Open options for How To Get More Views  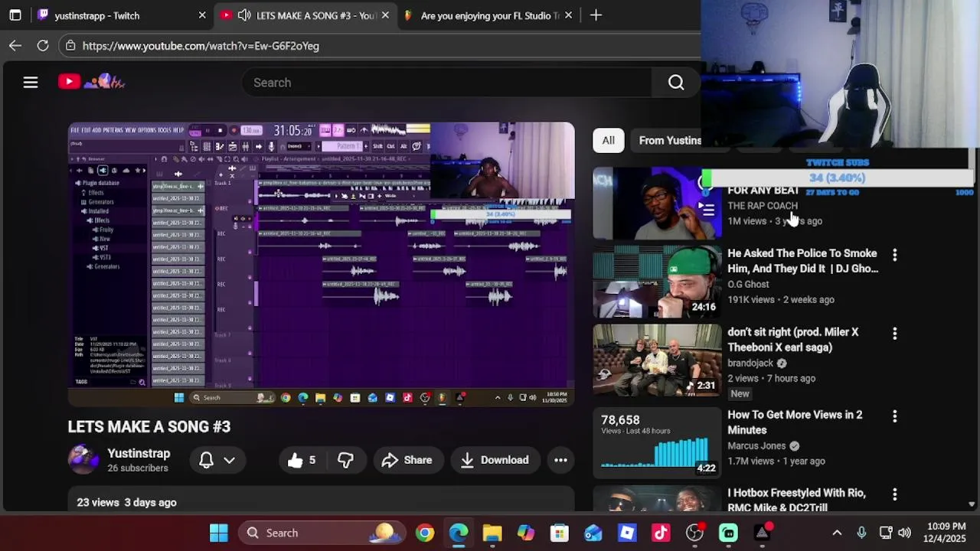894,416
